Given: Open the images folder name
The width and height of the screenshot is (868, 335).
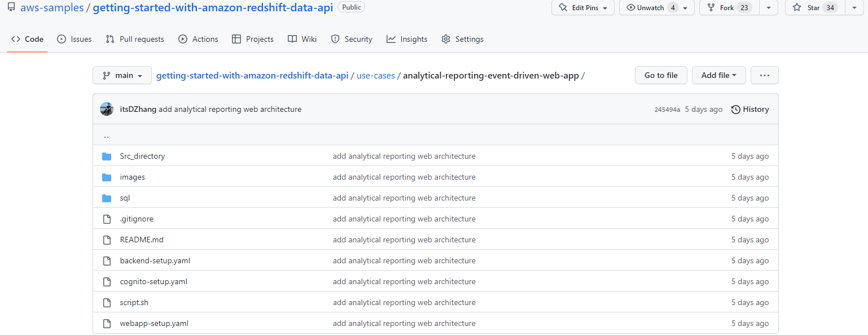Looking at the screenshot, I should (x=132, y=177).
